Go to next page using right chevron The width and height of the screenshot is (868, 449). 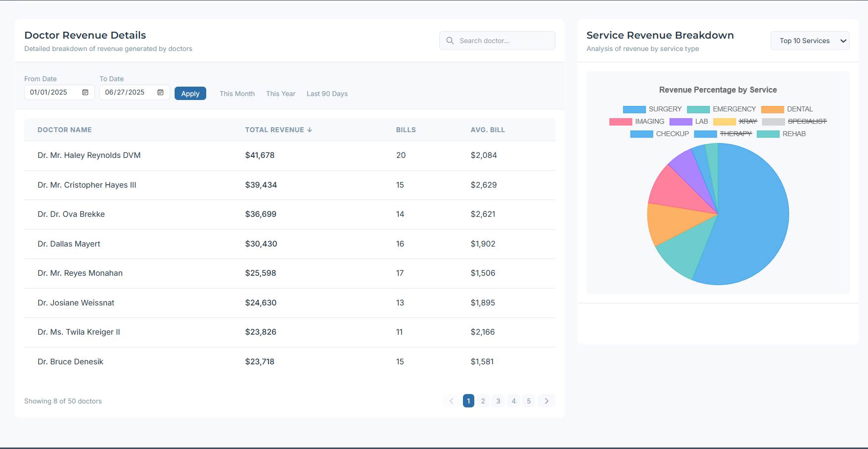[547, 401]
